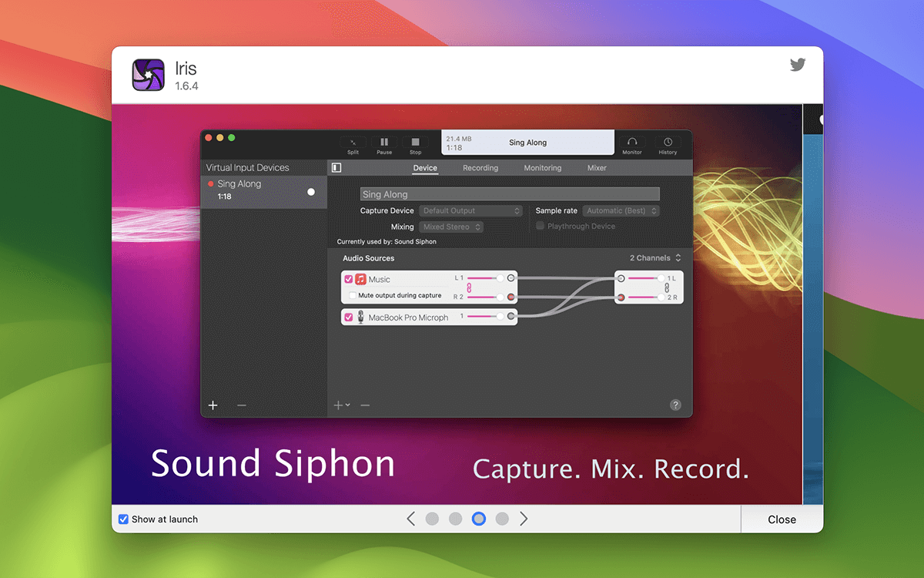Image resolution: width=924 pixels, height=578 pixels.
Task: Toggle the link icon between 1L and 2R
Action: coord(668,287)
